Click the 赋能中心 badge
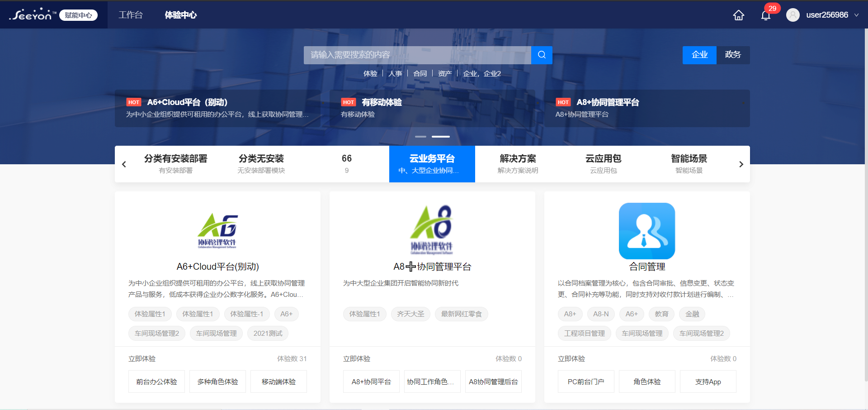This screenshot has height=410, width=868. coord(78,15)
